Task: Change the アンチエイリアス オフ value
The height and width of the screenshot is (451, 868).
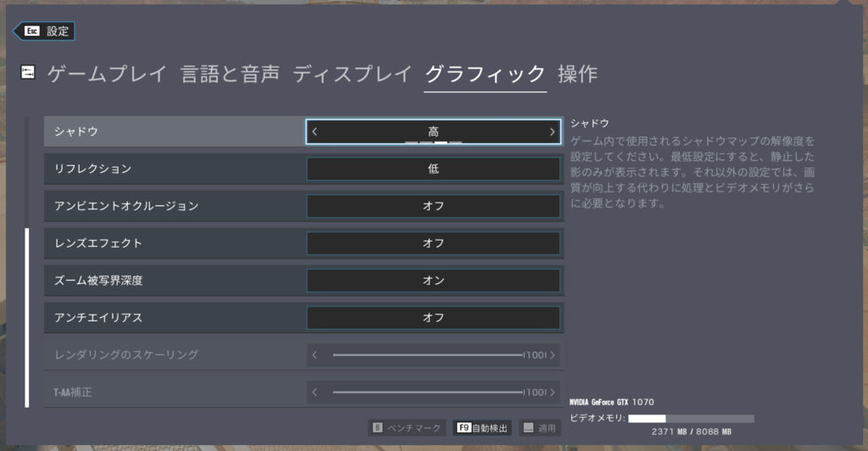Action: (433, 318)
